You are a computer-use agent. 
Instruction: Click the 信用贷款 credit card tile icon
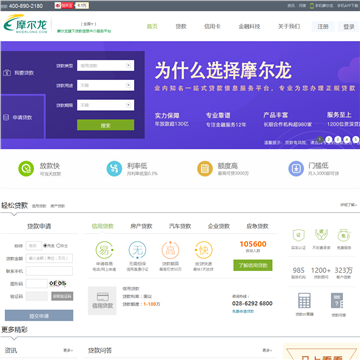102,301
